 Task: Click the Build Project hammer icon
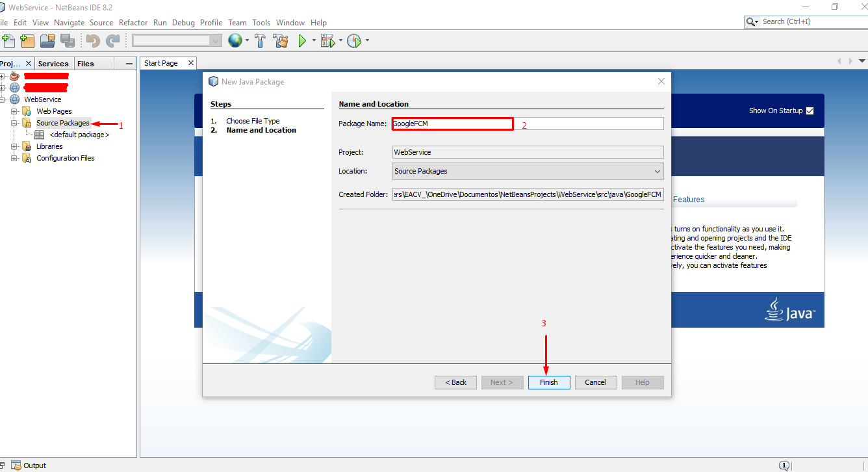click(261, 40)
